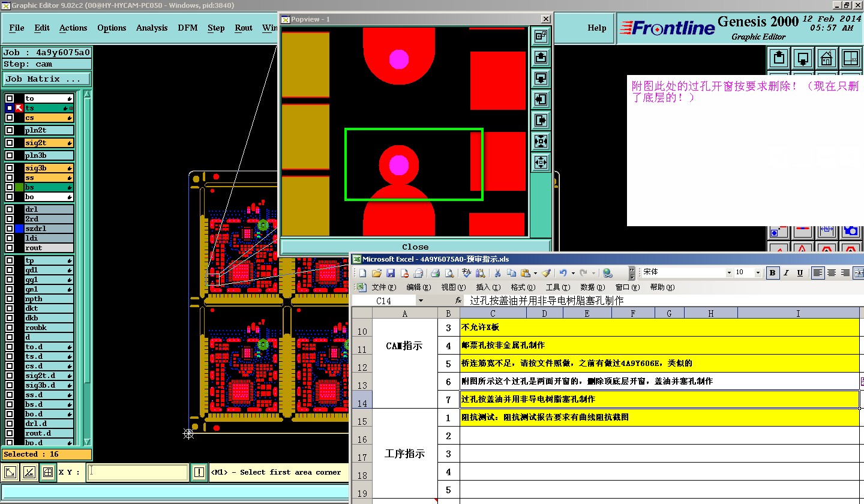
Task: Click Popview detach window icon
Action: pos(541,37)
